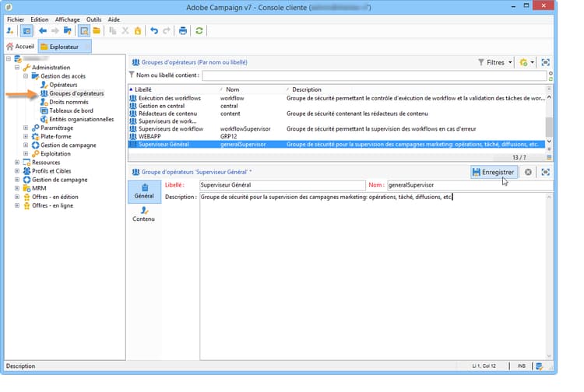The image size is (584, 392).
Task: Switch to the Explorateur tab
Action: click(65, 47)
